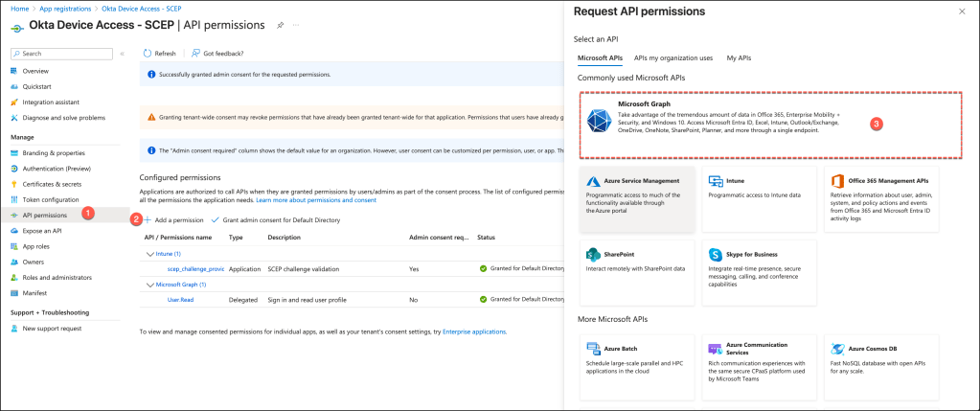Close the Request API permissions panel

pyautogui.click(x=962, y=11)
